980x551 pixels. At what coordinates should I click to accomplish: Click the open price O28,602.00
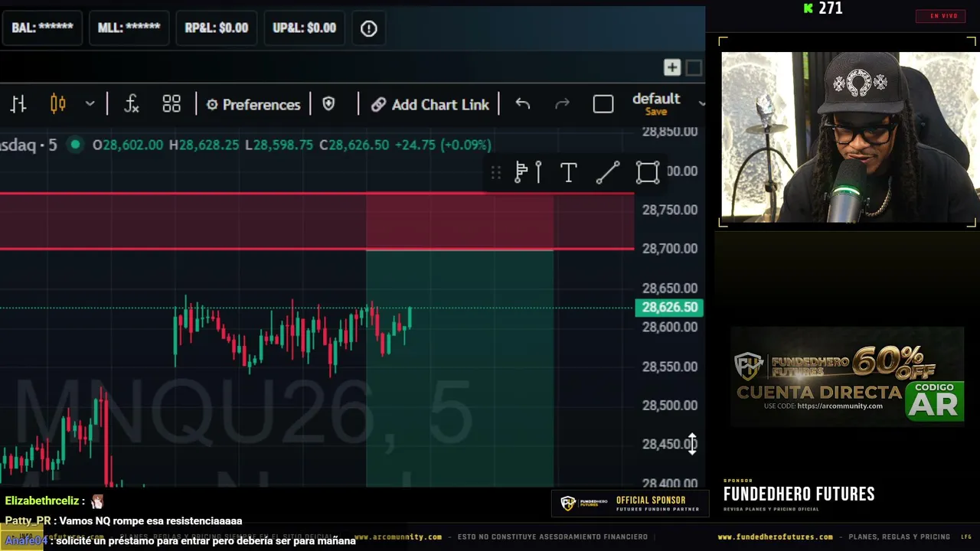click(x=128, y=145)
